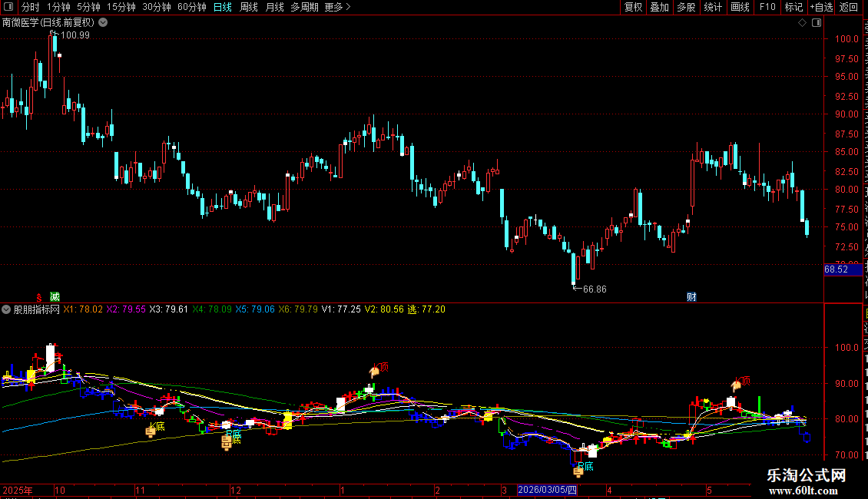Select the 5分钟 period tab
This screenshot has height=499, width=868.
pyautogui.click(x=88, y=7)
